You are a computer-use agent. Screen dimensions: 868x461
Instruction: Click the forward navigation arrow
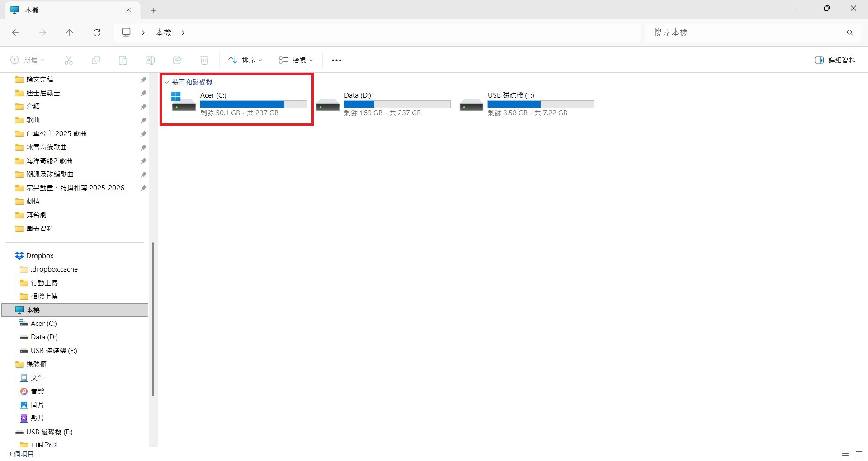(x=42, y=33)
